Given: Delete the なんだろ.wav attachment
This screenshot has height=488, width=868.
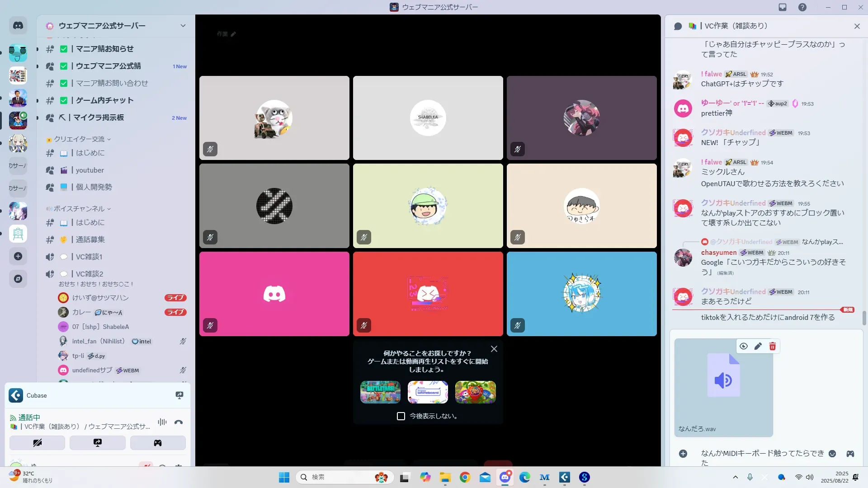Looking at the screenshot, I should pos(773,347).
